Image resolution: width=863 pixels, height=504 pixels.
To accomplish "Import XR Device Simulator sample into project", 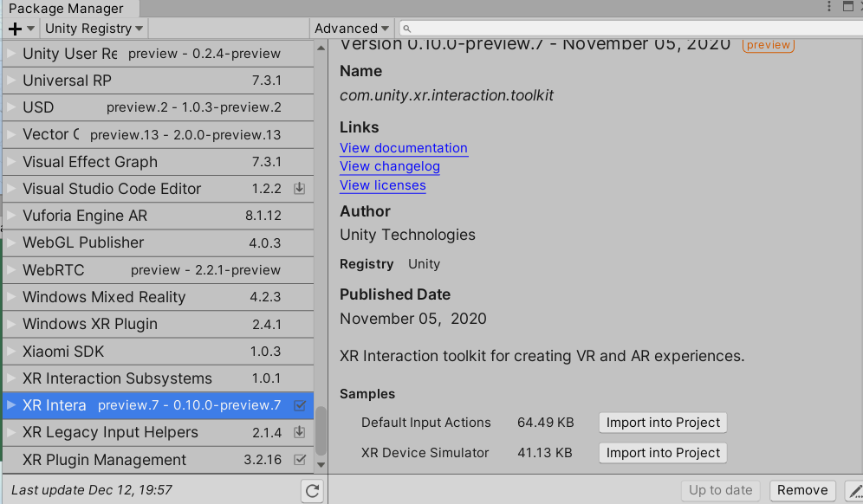I will click(663, 453).
